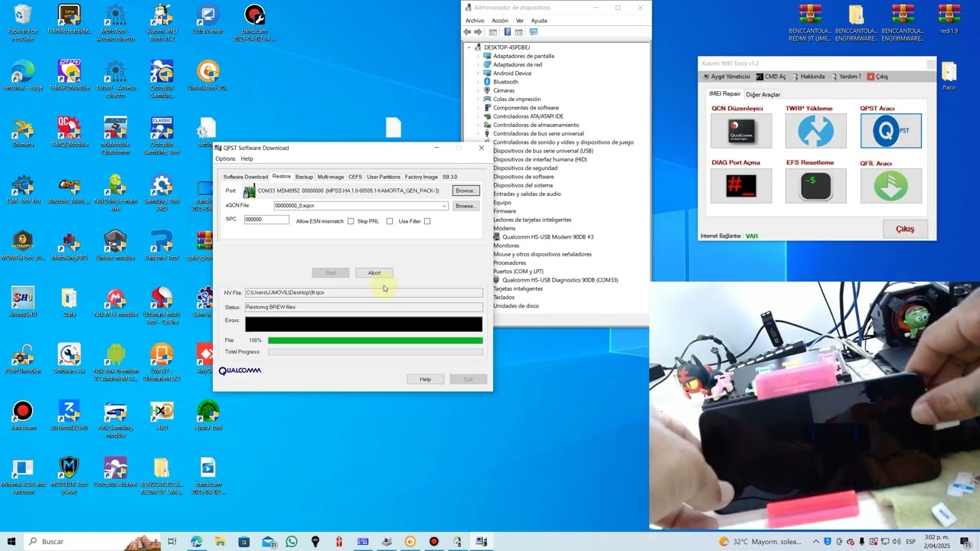Click NV File path field
Screen dimensions: 980x551
point(364,292)
